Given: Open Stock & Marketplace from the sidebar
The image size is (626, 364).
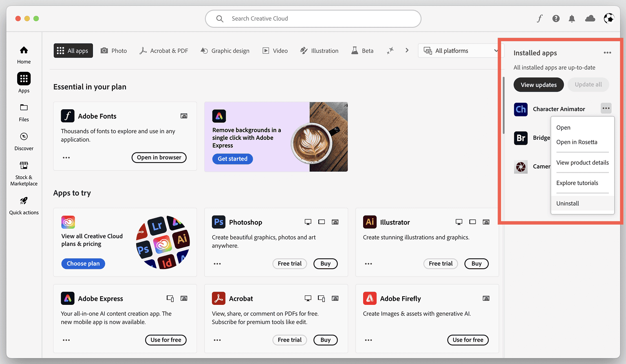Looking at the screenshot, I should point(24,173).
